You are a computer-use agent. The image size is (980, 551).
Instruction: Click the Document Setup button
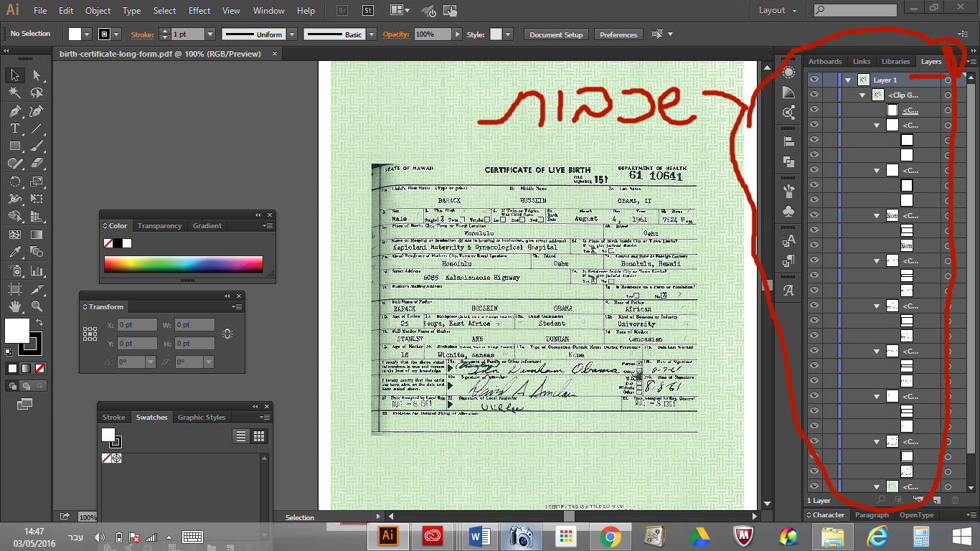click(x=556, y=34)
